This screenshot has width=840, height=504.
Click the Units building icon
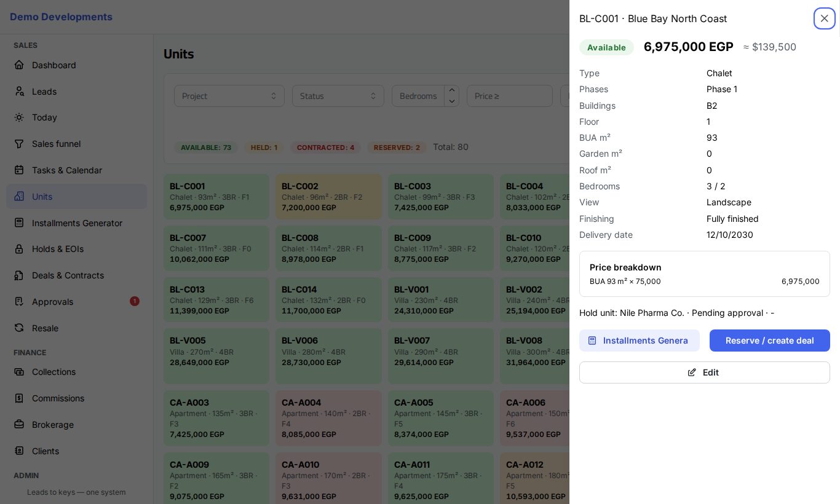pyautogui.click(x=19, y=197)
